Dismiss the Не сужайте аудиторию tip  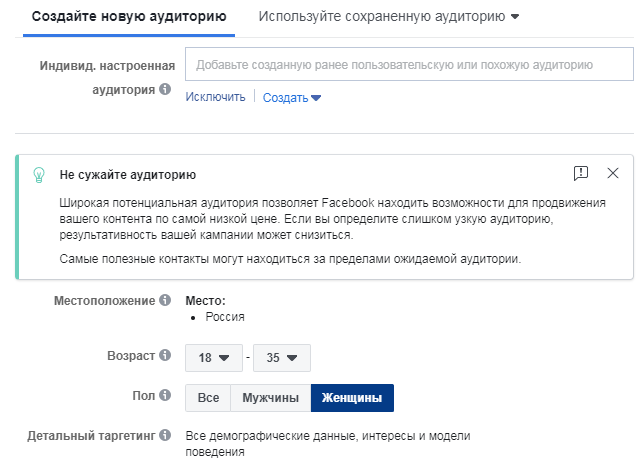pyautogui.click(x=613, y=173)
